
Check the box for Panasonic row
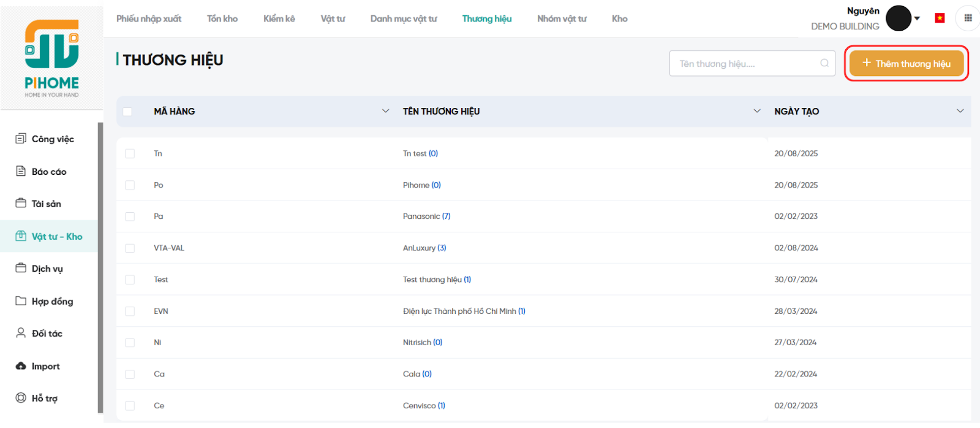[130, 216]
